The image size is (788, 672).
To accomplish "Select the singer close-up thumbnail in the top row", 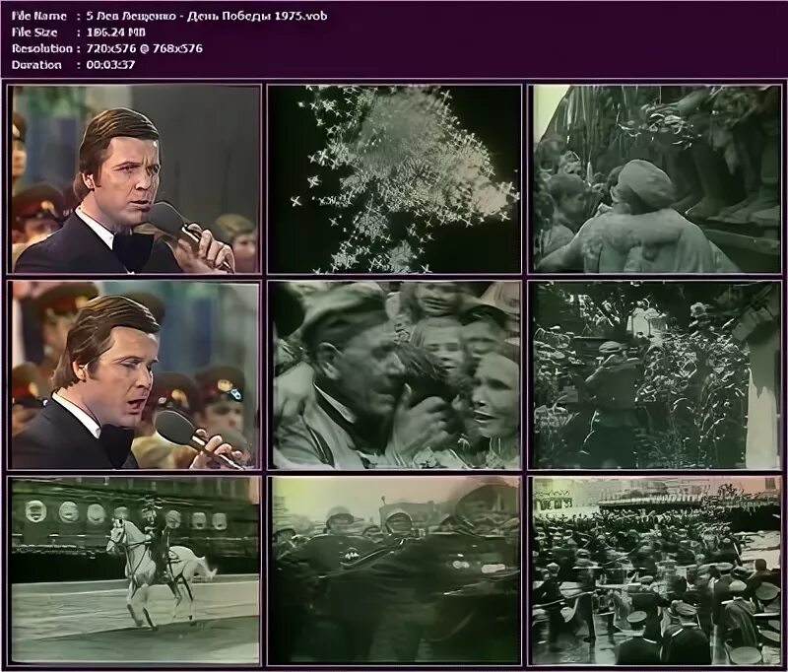I will (x=135, y=179).
